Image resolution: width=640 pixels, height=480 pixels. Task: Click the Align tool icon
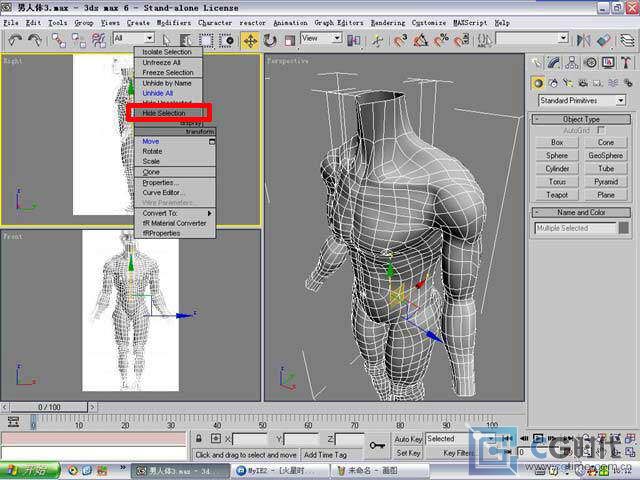coord(603,40)
